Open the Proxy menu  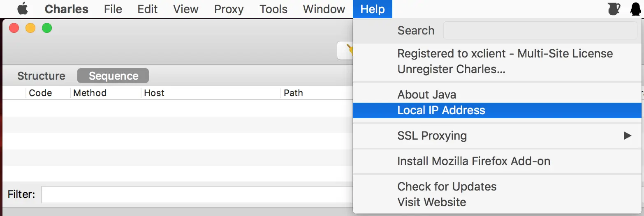tap(229, 9)
